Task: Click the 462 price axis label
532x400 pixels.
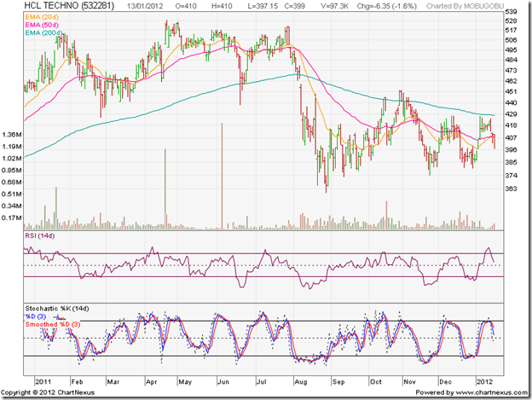Action: click(x=511, y=81)
